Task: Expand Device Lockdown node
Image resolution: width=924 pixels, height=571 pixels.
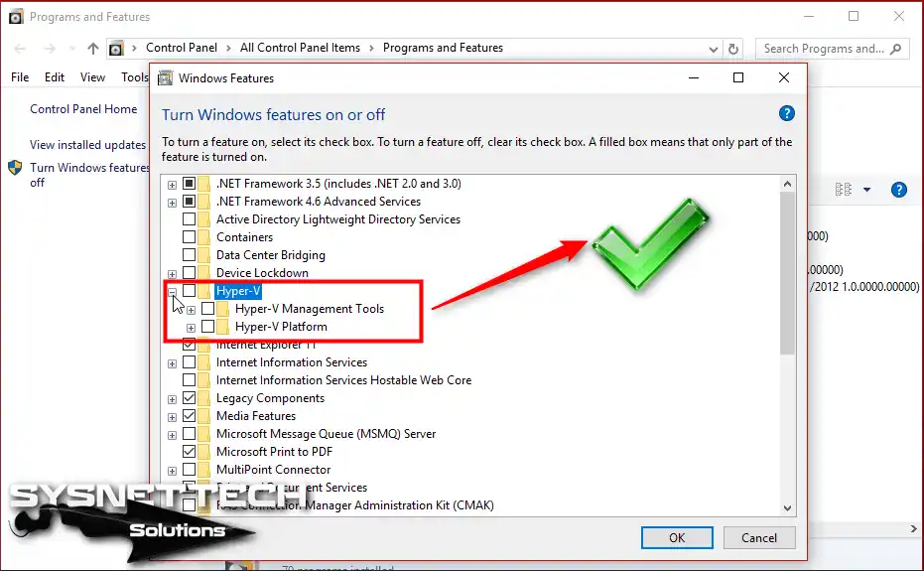Action: pos(172,274)
